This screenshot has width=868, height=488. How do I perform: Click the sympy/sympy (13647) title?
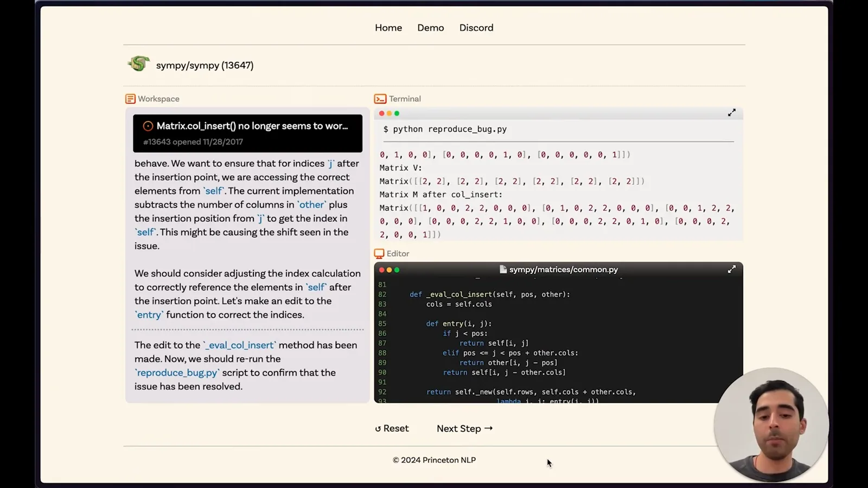[x=205, y=65]
